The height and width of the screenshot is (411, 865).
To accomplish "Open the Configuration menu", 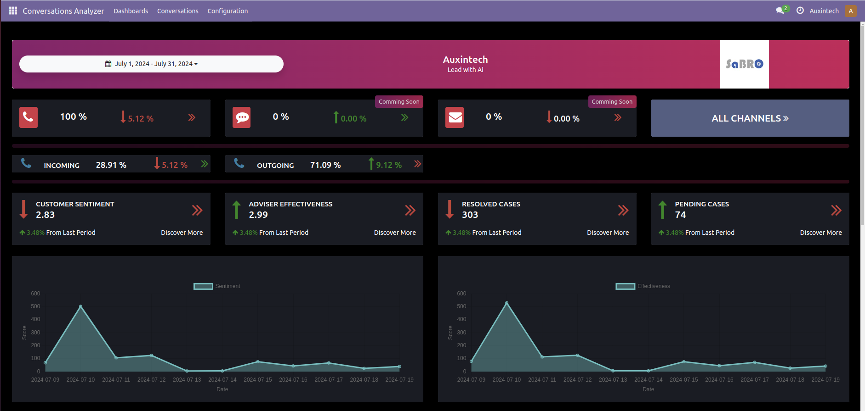I will point(228,10).
